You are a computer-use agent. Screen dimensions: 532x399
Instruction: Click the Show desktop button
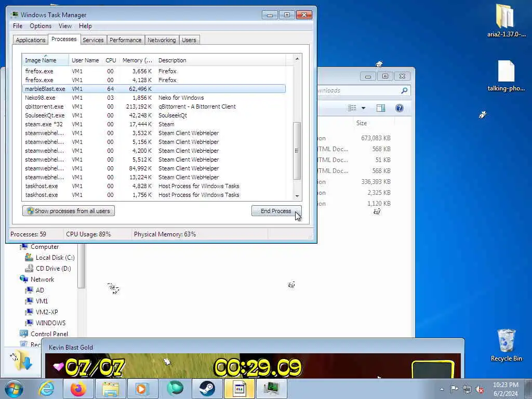click(x=528, y=389)
